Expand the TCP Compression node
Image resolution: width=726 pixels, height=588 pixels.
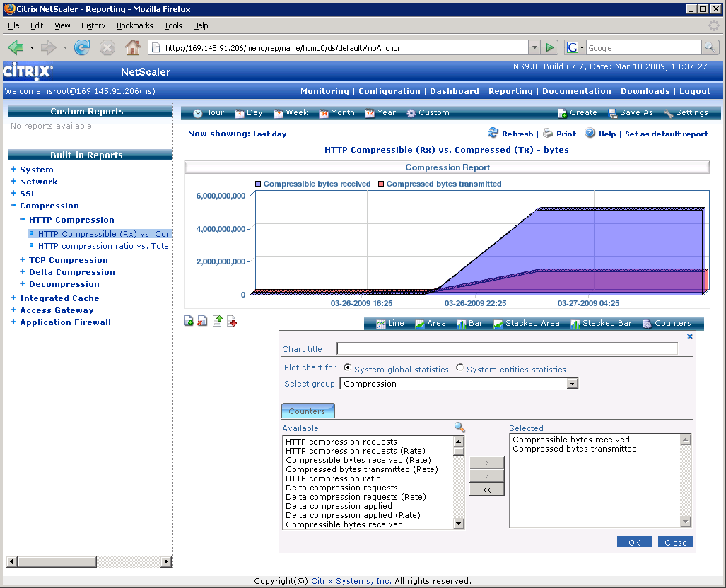point(23,260)
